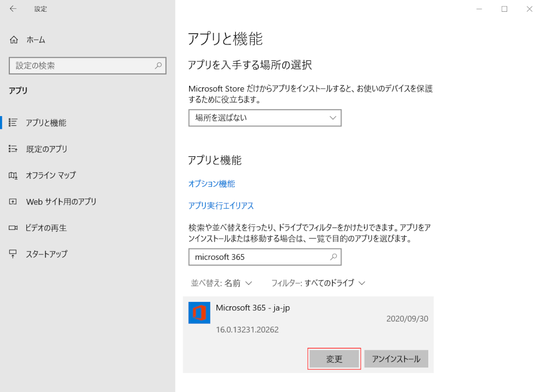The image size is (540, 392).
Task: Click the 設定の検索 search field
Action: 81,65
